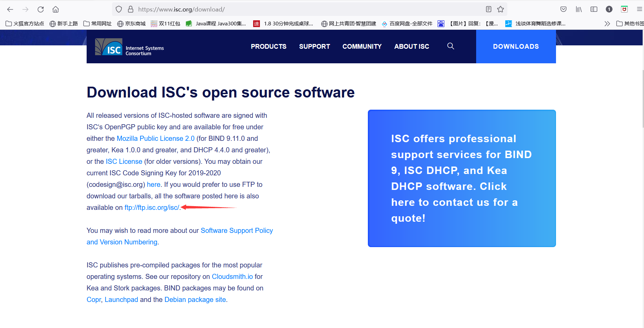Viewport: 644px width, 328px height.
Task: Open the ftp://ftp.isc.org/isc/ link
Action: tap(151, 207)
